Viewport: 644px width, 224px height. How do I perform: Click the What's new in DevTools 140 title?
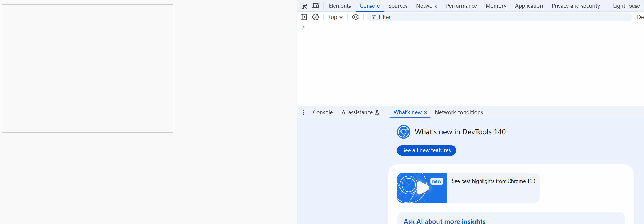pyautogui.click(x=460, y=132)
